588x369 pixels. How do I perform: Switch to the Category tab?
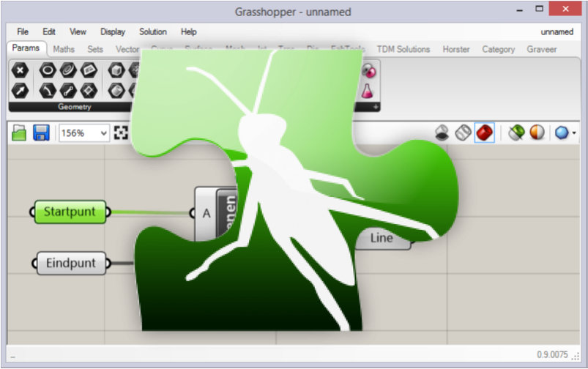pos(499,49)
